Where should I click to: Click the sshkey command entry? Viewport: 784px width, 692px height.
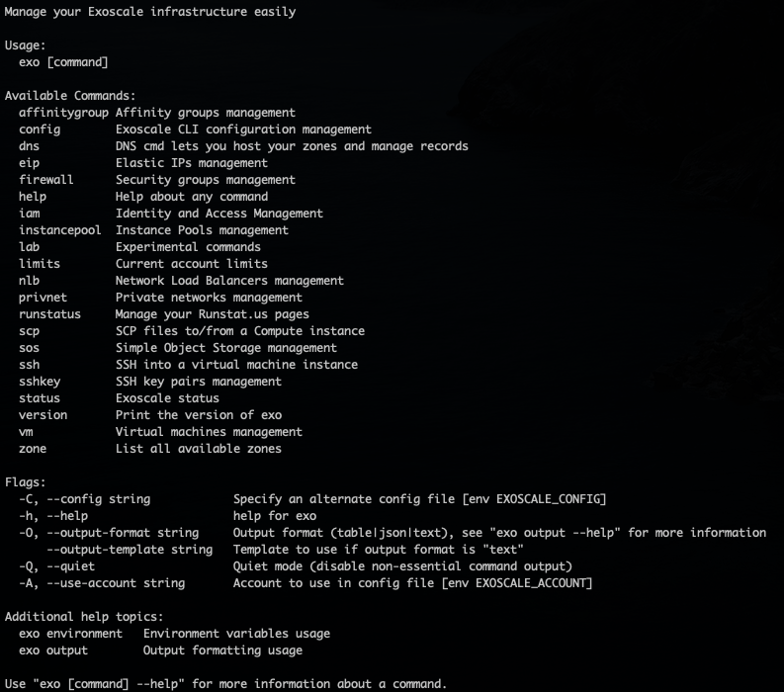click(x=40, y=382)
